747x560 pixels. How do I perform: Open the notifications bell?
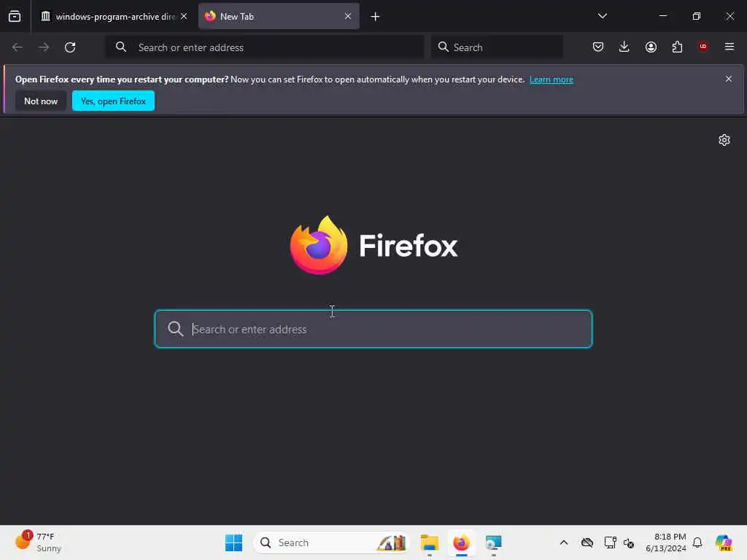(697, 542)
